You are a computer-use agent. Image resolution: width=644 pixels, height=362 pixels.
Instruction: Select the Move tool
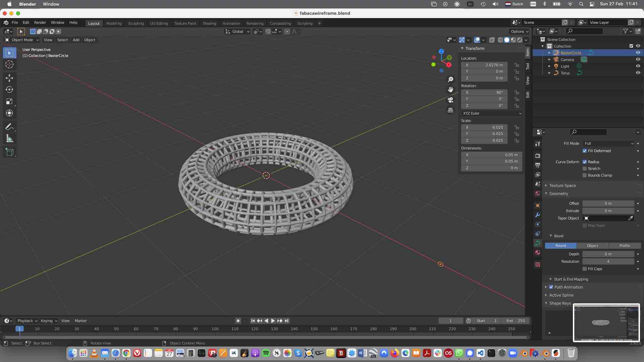(9, 78)
